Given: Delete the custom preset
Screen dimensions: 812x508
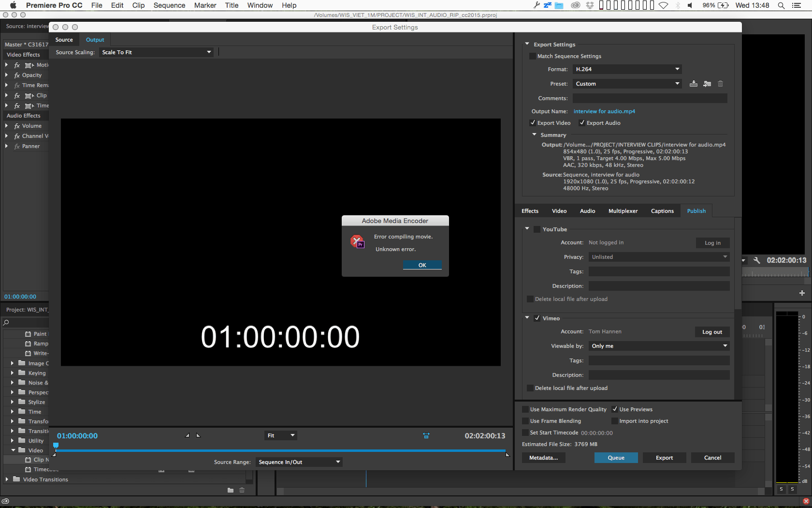Looking at the screenshot, I should [x=720, y=83].
